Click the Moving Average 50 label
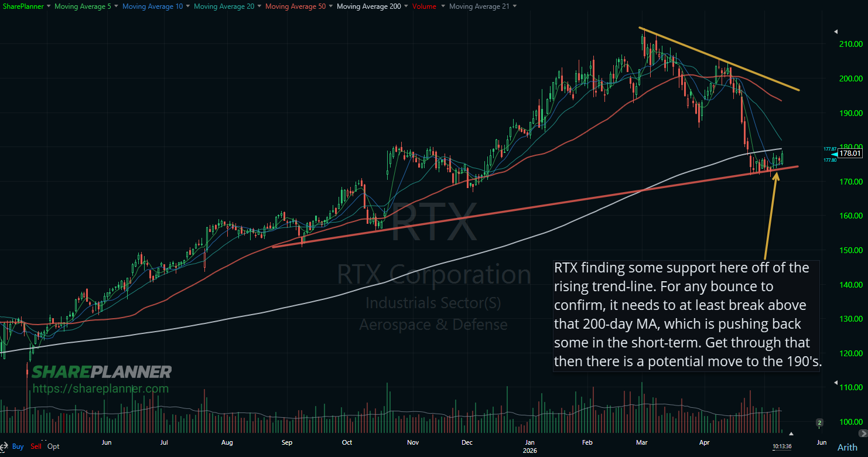The width and height of the screenshot is (868, 457). coord(295,6)
